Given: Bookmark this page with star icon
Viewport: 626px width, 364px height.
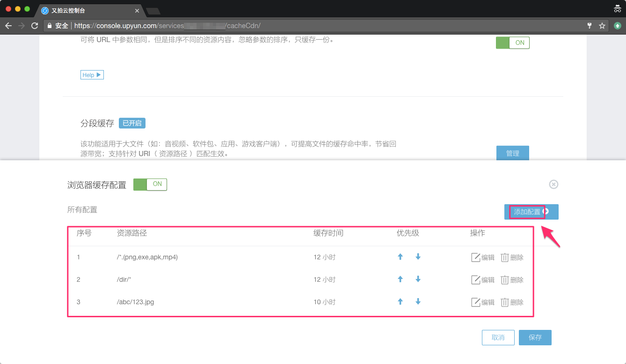Looking at the screenshot, I should [602, 26].
